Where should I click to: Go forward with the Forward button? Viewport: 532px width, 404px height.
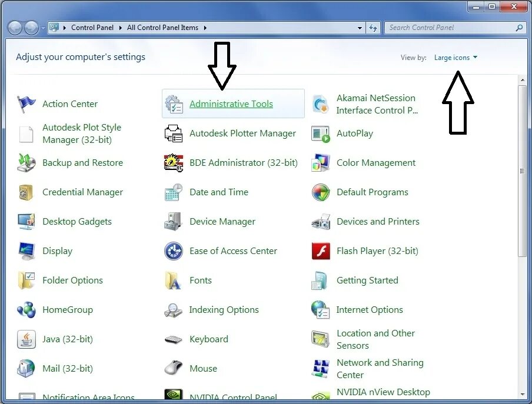tap(32, 28)
